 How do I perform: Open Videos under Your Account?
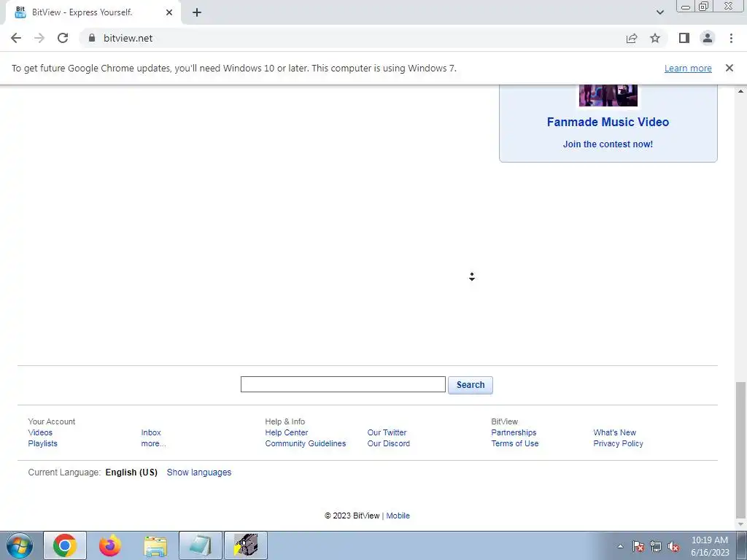tap(40, 432)
